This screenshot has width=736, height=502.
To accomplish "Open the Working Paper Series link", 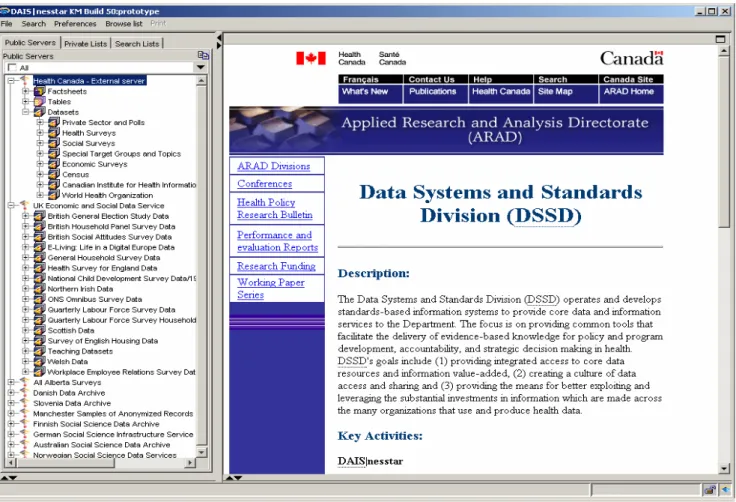I will click(x=271, y=288).
